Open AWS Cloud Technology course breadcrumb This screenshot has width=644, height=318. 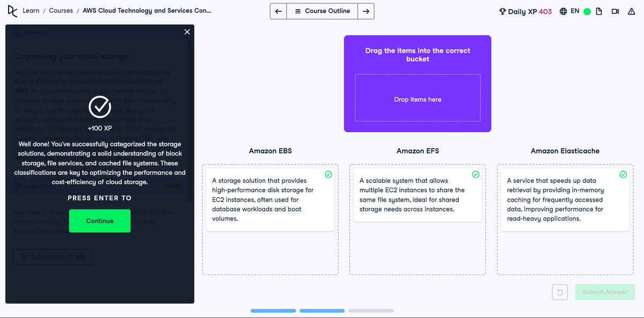[147, 11]
